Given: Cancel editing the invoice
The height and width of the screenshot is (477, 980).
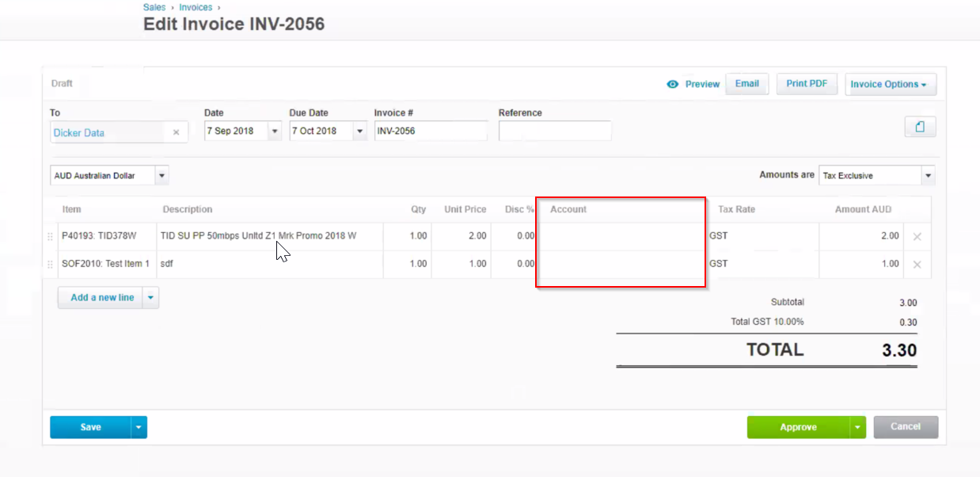Looking at the screenshot, I should [x=906, y=426].
